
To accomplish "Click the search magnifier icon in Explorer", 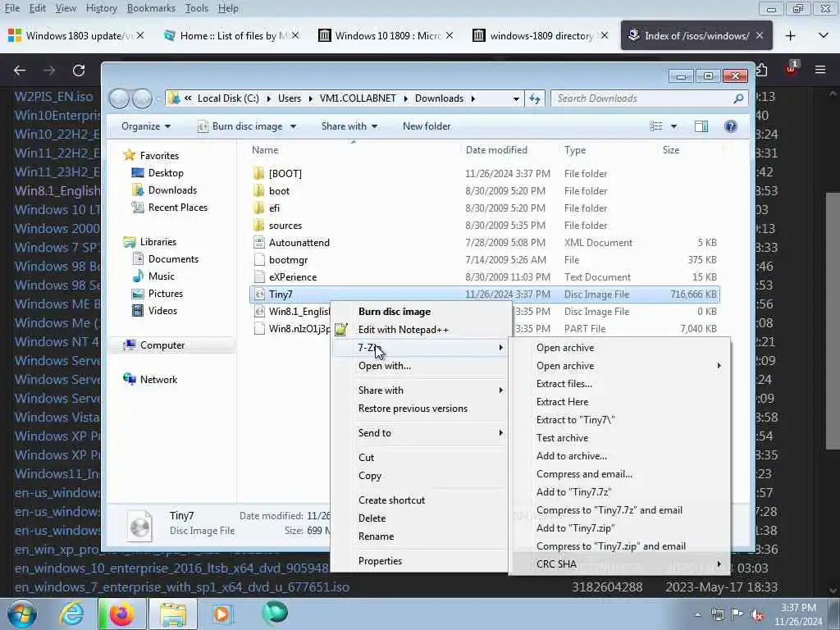I will pos(738,98).
